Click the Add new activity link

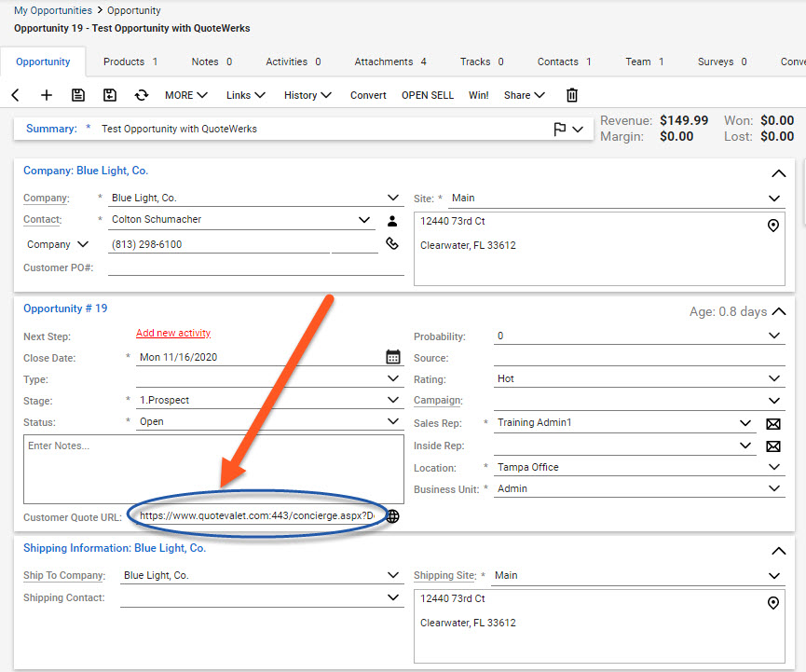coord(173,334)
